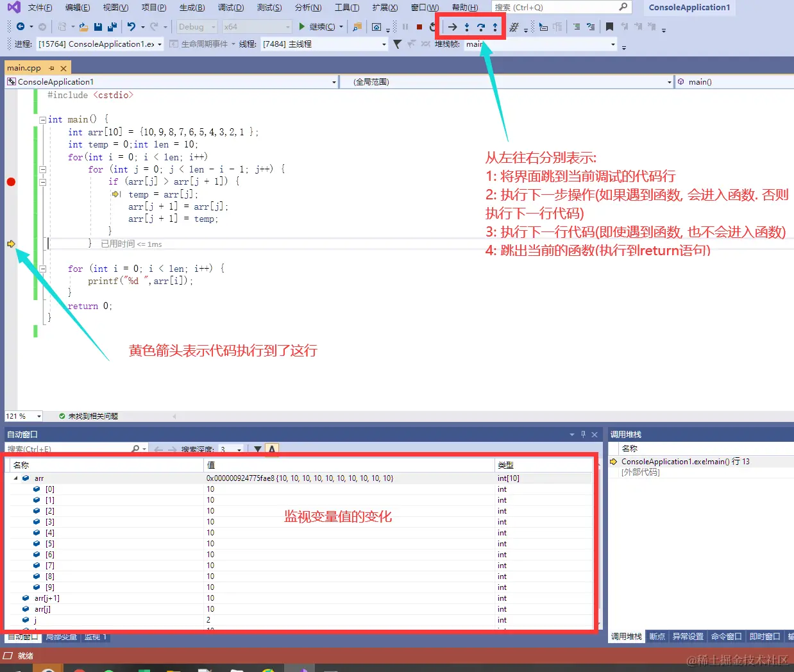The height and width of the screenshot is (672, 794).
Task: Collapse the printf for loop block
Action: click(42, 269)
